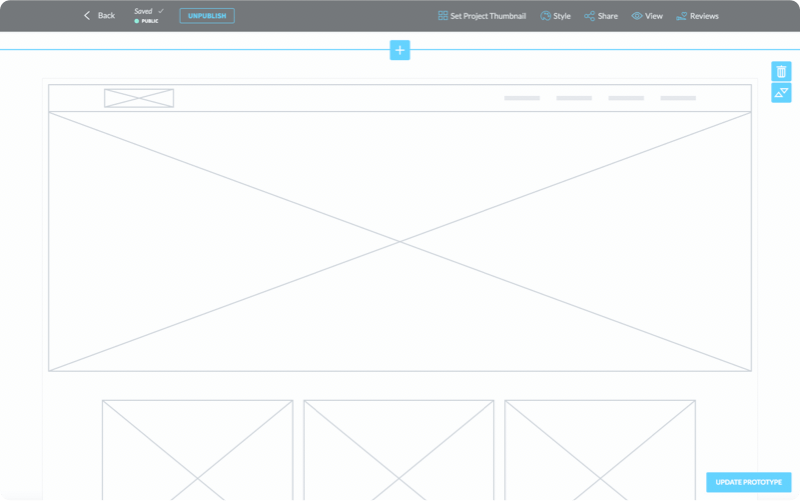Click the last wireframe nav link bar
Image resolution: width=800 pixels, height=501 pixels.
click(678, 98)
